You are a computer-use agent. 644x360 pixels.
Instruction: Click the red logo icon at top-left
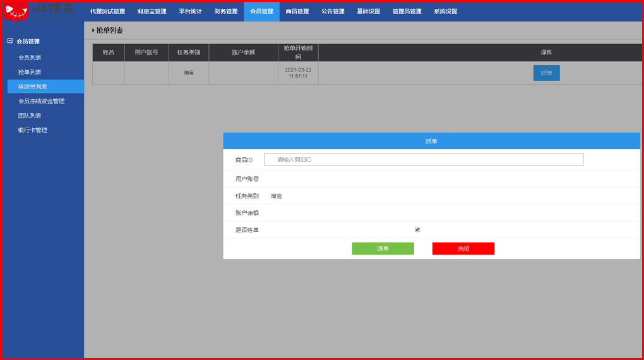coord(16,11)
